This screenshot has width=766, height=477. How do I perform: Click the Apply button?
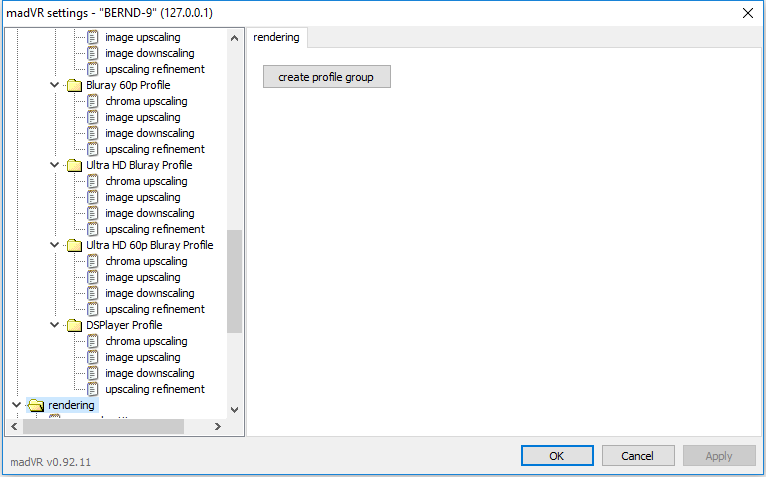point(719,456)
